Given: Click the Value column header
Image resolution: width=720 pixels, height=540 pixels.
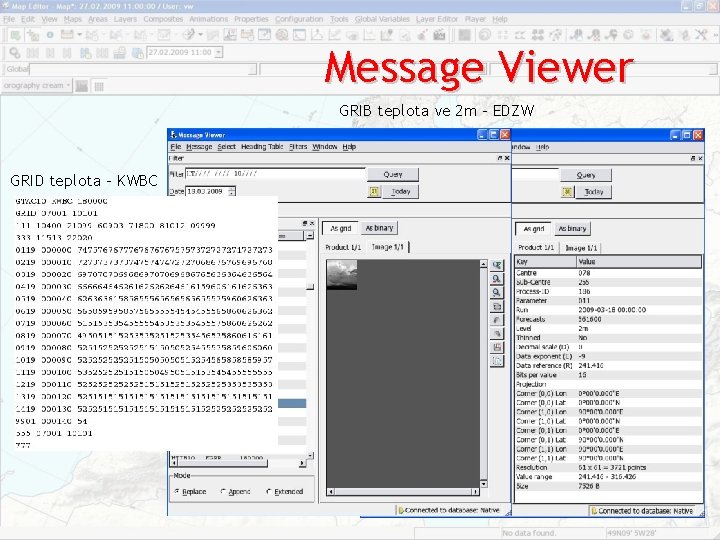Looking at the screenshot, I should coord(639,261).
